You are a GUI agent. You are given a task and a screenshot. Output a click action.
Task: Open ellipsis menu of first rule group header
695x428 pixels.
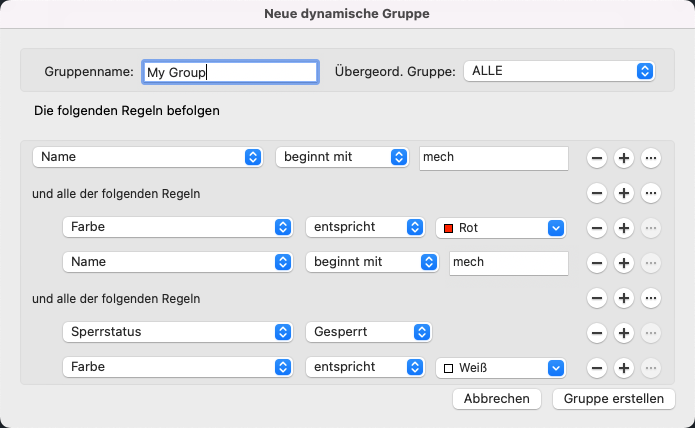651,193
